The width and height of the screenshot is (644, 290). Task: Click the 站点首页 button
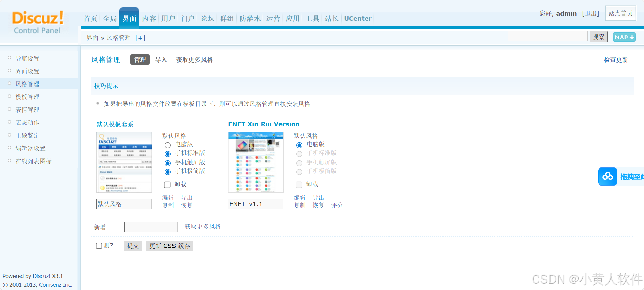620,13
